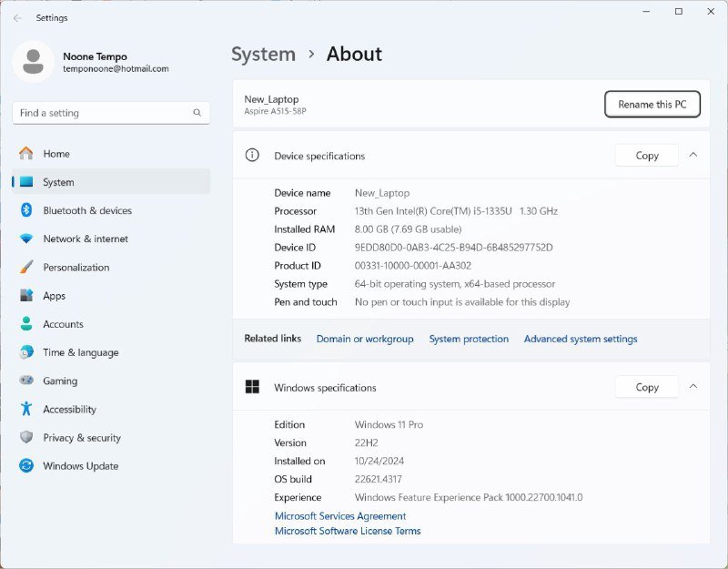728x569 pixels.
Task: Collapse the Windows specifications section
Action: [x=693, y=386]
